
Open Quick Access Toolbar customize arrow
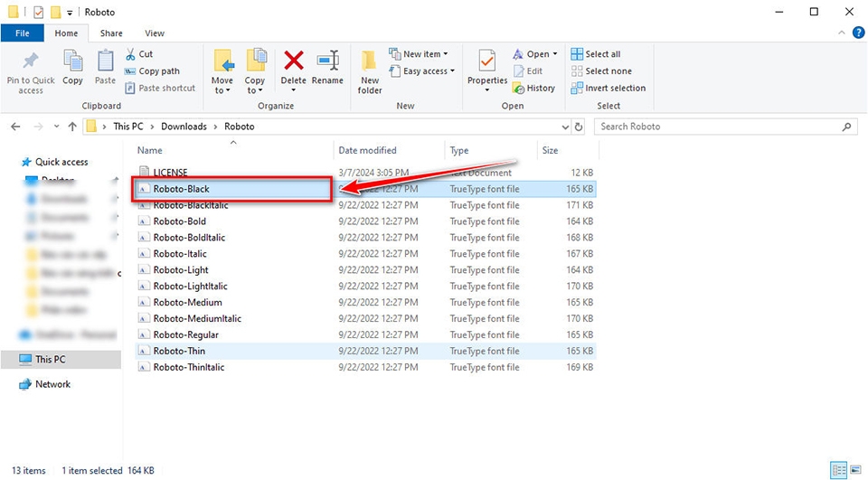pyautogui.click(x=70, y=12)
